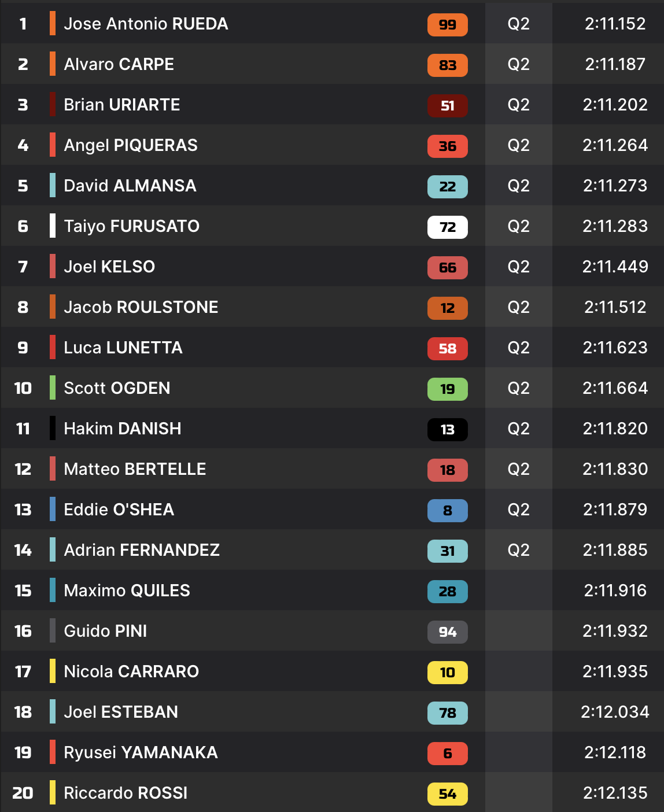Select David ALMANSA's name
Screen dimensions: 664x812
(130, 186)
